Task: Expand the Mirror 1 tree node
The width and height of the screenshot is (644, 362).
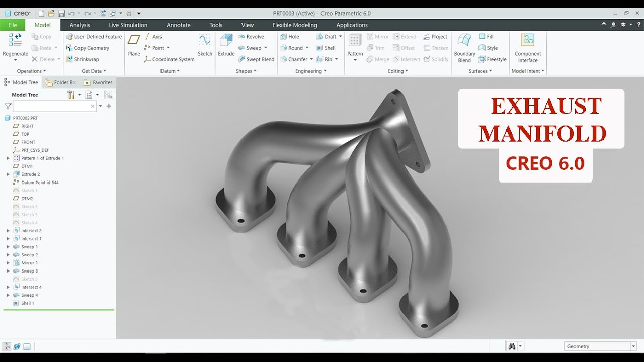Action: (8, 263)
